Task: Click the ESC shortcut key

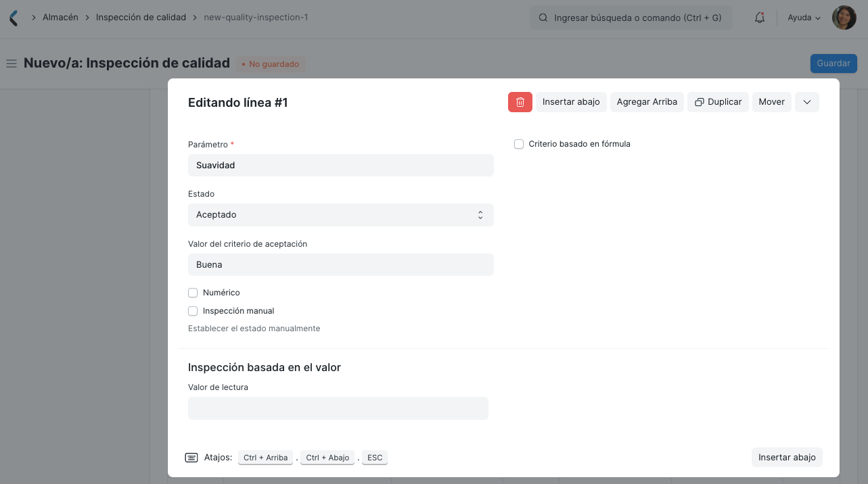Action: 375,458
